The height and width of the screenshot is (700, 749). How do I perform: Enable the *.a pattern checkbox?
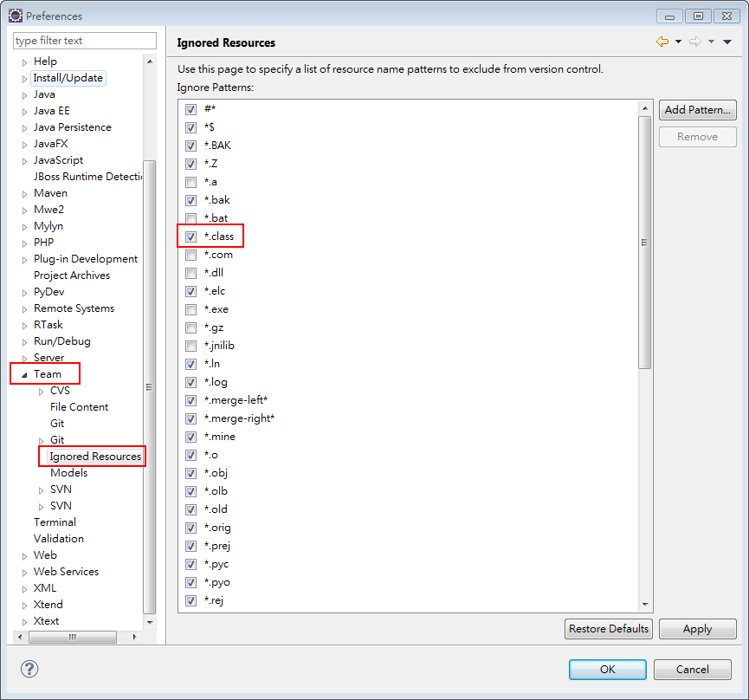coord(190,182)
